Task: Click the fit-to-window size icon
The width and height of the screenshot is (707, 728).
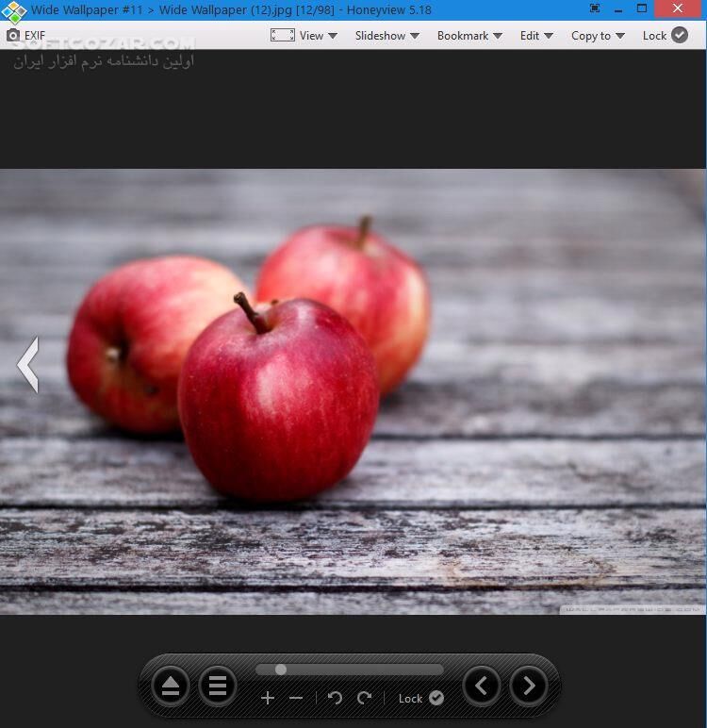Action: (282, 36)
